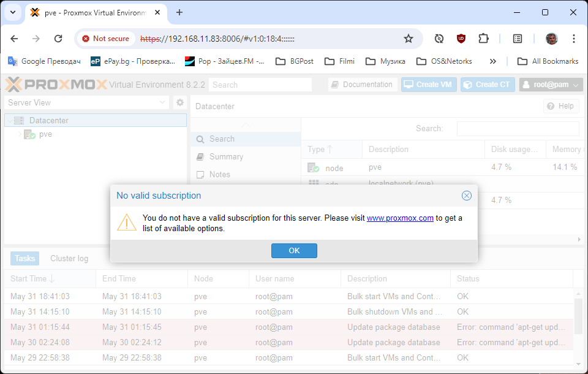Bookmark this page with star icon

click(409, 39)
